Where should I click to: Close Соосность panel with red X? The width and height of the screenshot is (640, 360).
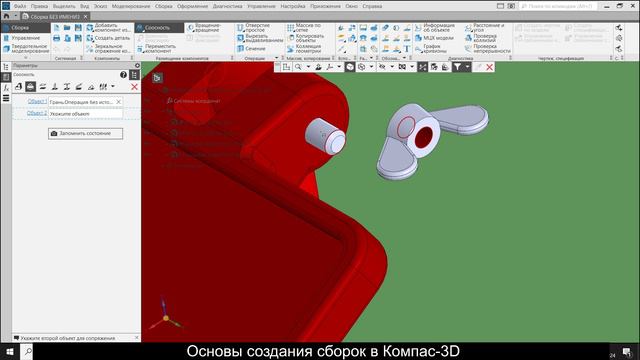(134, 87)
